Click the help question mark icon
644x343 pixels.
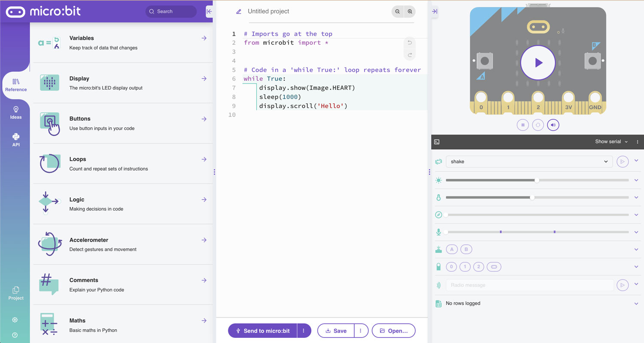point(15,335)
